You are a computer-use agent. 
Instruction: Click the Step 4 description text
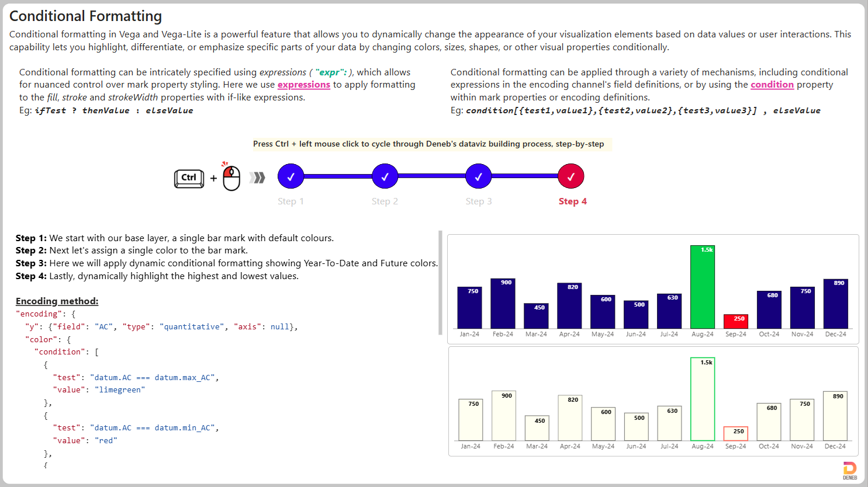pos(157,276)
